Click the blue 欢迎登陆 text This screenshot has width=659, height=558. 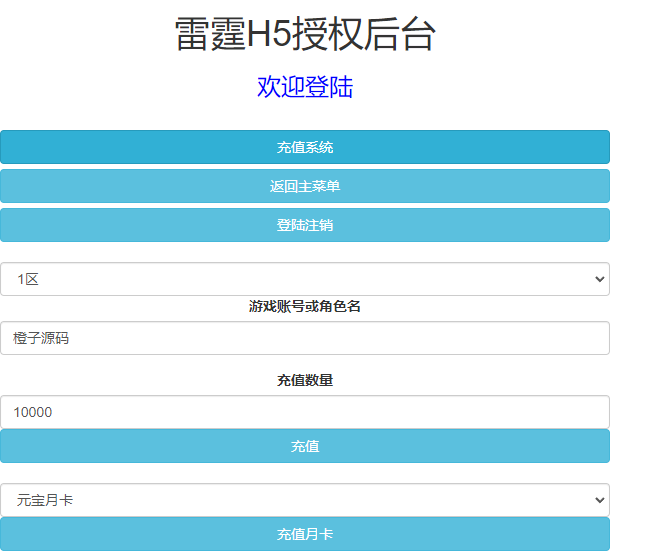(x=305, y=87)
